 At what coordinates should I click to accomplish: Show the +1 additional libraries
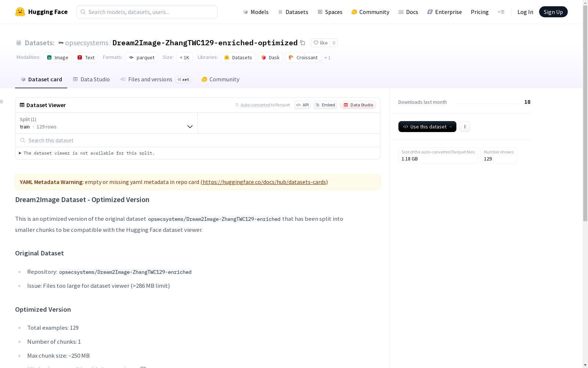[x=327, y=58]
